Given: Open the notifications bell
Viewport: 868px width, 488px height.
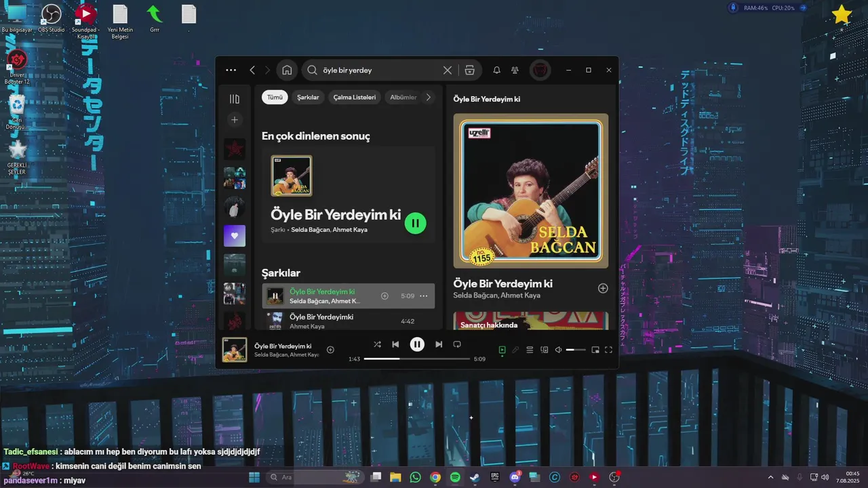Looking at the screenshot, I should pyautogui.click(x=496, y=70).
